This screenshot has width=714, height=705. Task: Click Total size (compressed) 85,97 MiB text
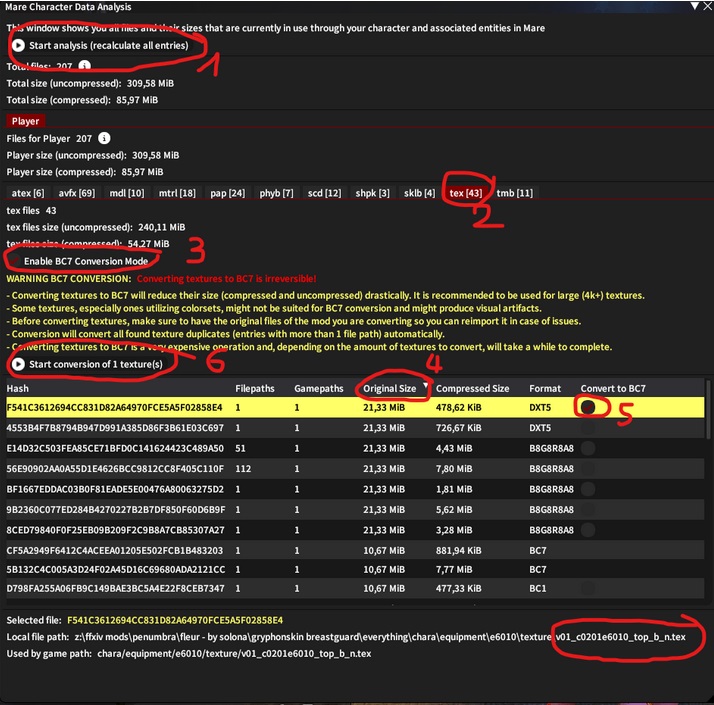pos(82,100)
